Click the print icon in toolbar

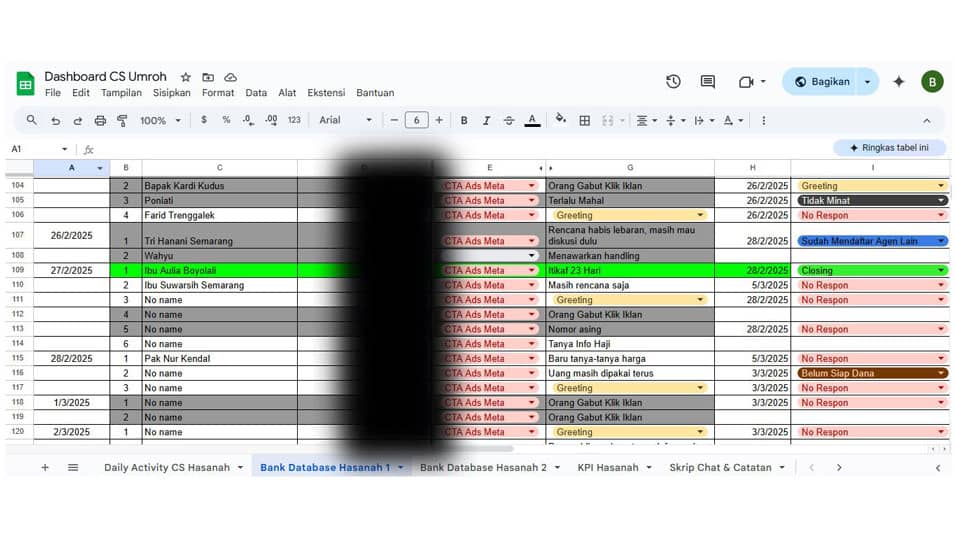point(100,121)
